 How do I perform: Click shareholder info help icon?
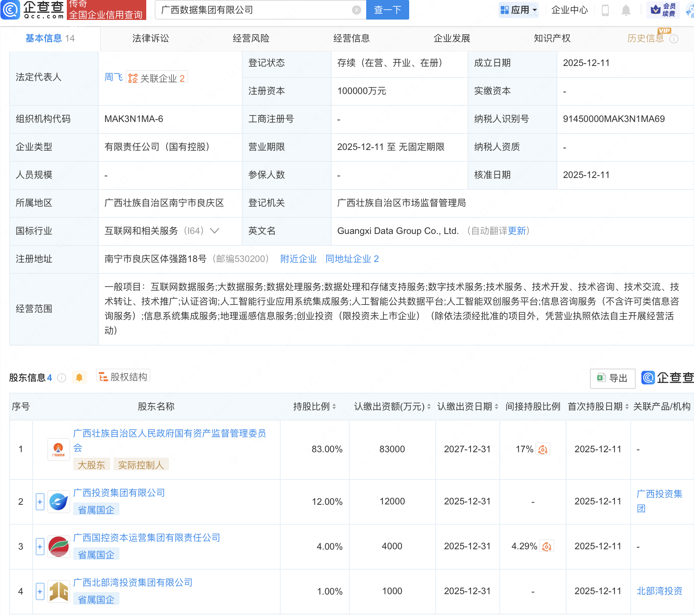pos(61,378)
